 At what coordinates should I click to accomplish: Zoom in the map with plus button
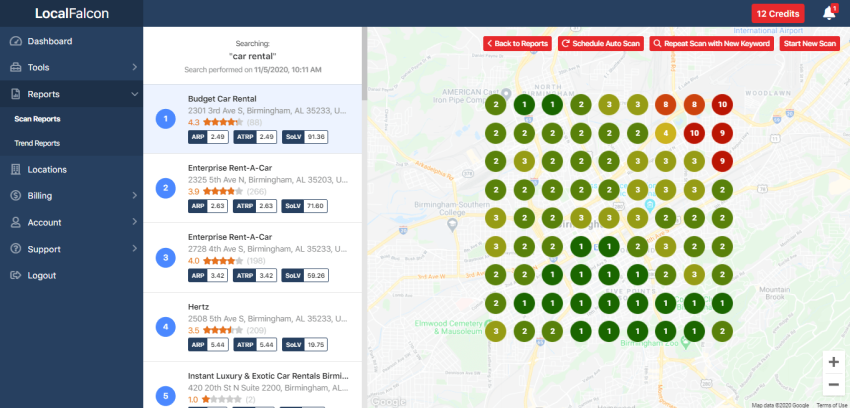[834, 362]
